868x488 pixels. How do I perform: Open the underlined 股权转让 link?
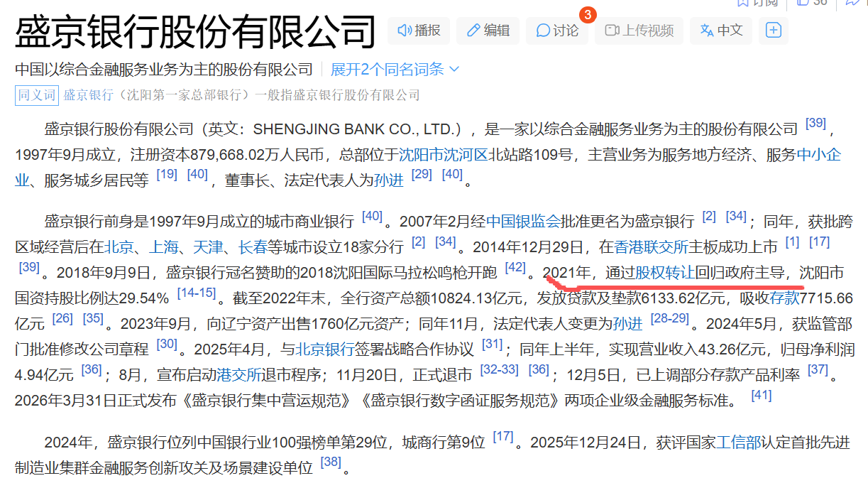click(665, 272)
